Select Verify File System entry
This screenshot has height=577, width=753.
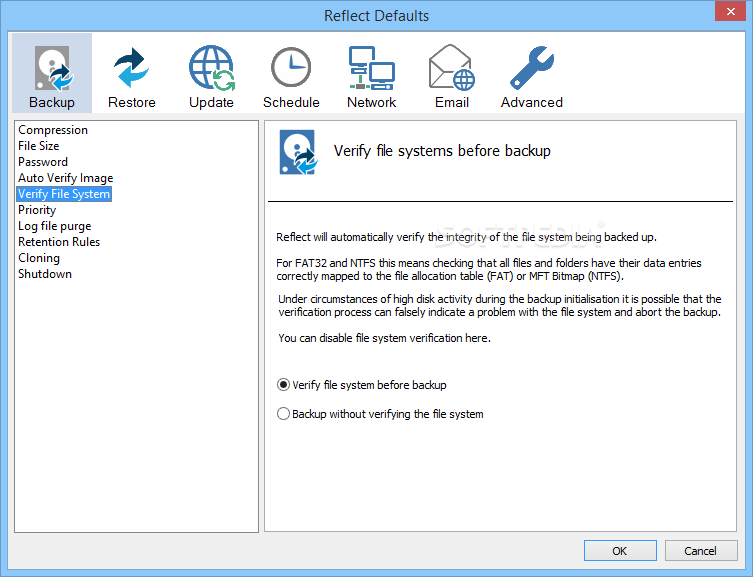point(64,194)
